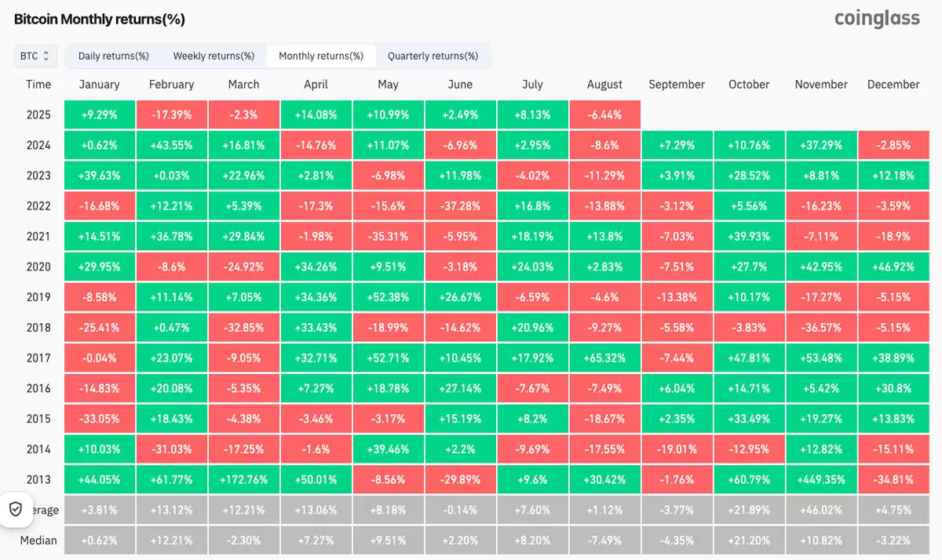Click the January column header
This screenshot has width=942, height=560.
(x=100, y=84)
